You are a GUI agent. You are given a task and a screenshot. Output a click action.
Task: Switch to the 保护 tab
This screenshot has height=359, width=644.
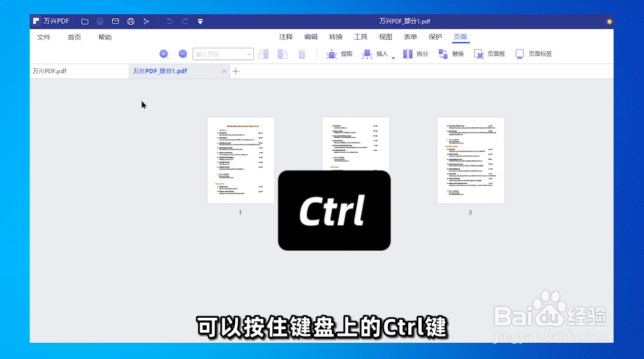(x=435, y=37)
